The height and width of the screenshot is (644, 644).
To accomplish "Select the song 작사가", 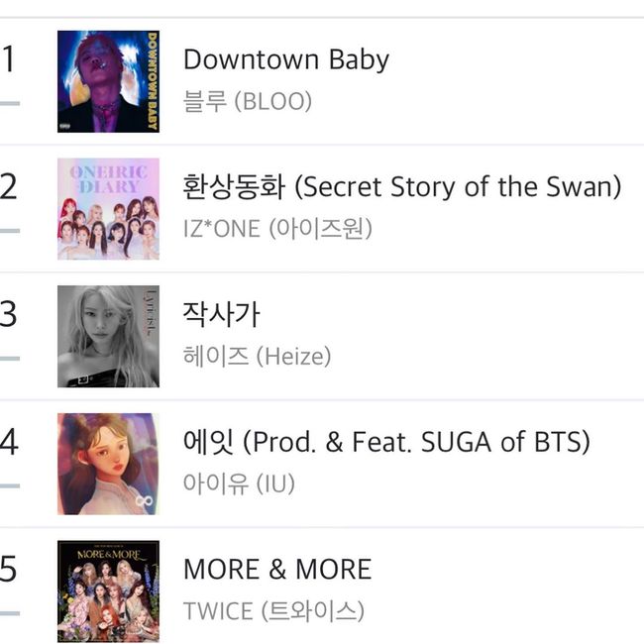I will click(x=221, y=314).
